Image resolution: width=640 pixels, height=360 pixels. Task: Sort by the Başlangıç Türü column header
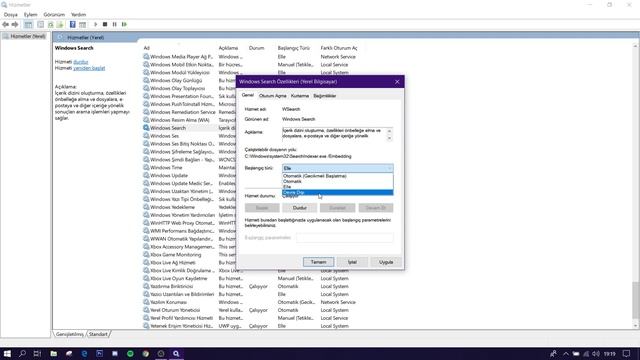pyautogui.click(x=293, y=48)
